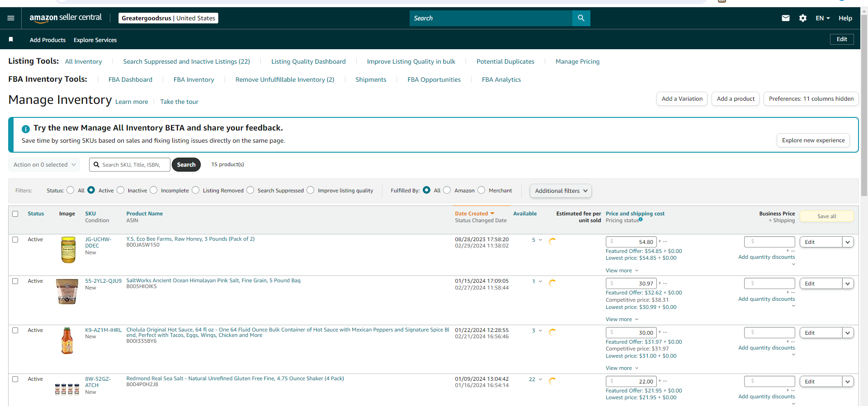
Task: Open Preferences: 11 columns hidden
Action: [x=811, y=99]
